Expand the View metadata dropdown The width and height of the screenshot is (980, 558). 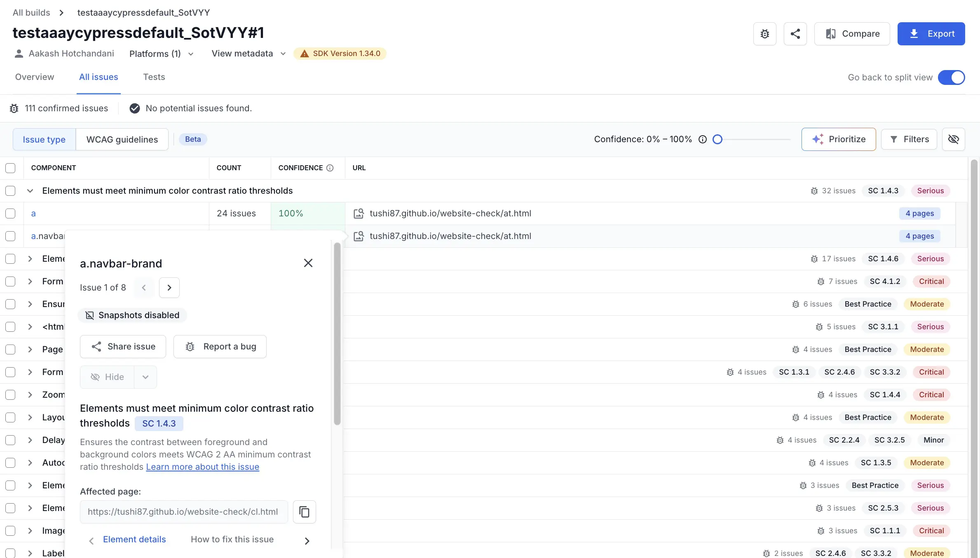coord(249,54)
